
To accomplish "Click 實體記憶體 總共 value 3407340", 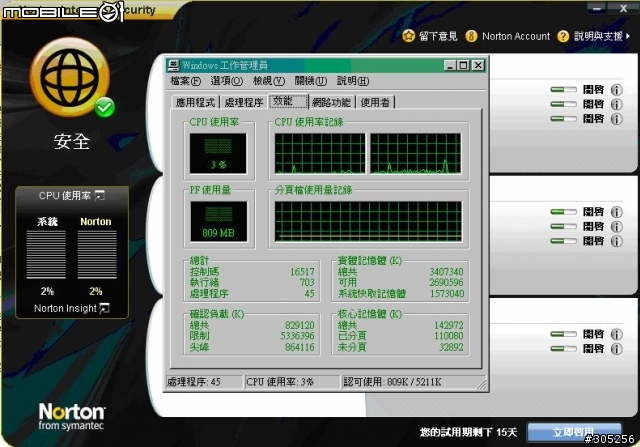I will tap(446, 272).
